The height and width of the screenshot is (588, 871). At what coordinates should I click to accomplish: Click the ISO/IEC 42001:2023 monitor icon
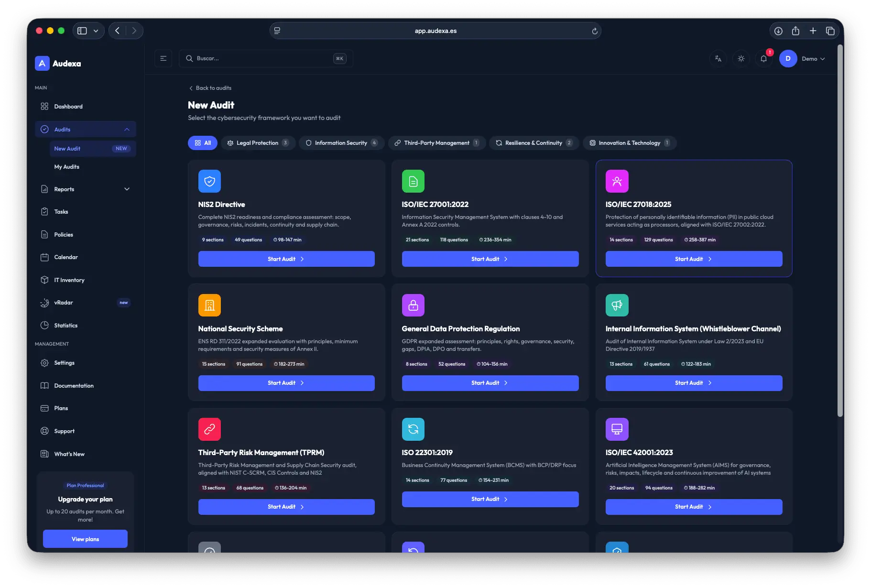[617, 429]
